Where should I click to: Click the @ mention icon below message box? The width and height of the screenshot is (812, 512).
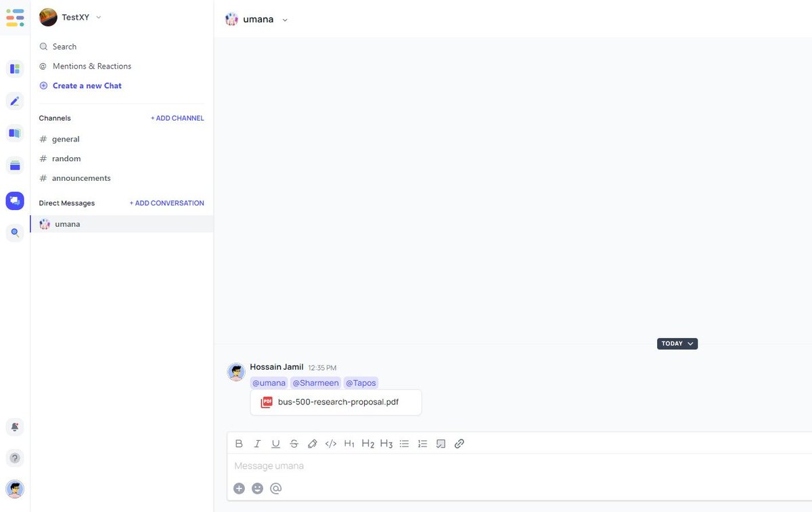coord(275,488)
